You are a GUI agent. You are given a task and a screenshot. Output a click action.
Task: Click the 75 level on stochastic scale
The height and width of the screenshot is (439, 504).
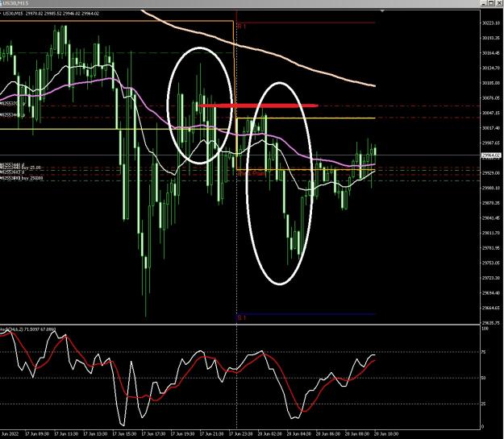[x=483, y=352]
